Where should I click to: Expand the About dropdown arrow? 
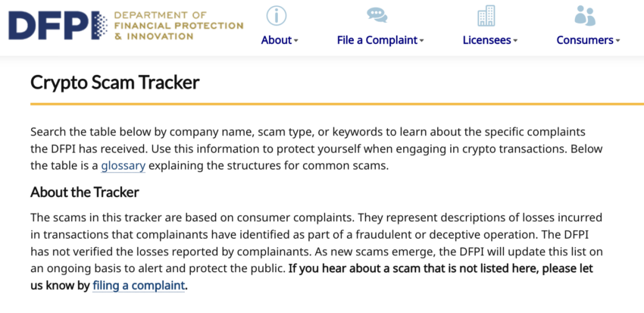click(x=296, y=41)
